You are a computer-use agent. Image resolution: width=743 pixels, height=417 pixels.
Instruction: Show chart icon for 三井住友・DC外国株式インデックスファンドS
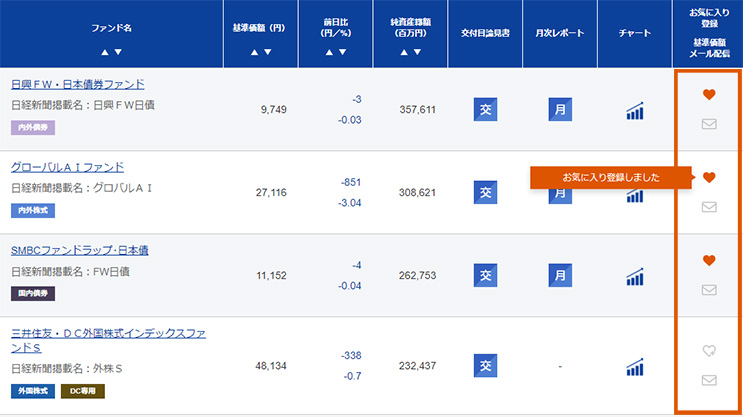pos(635,367)
